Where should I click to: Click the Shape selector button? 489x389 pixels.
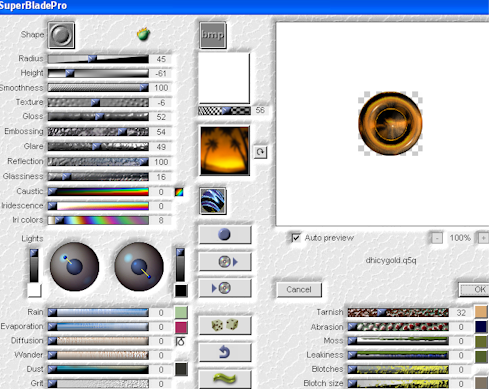[x=61, y=35]
